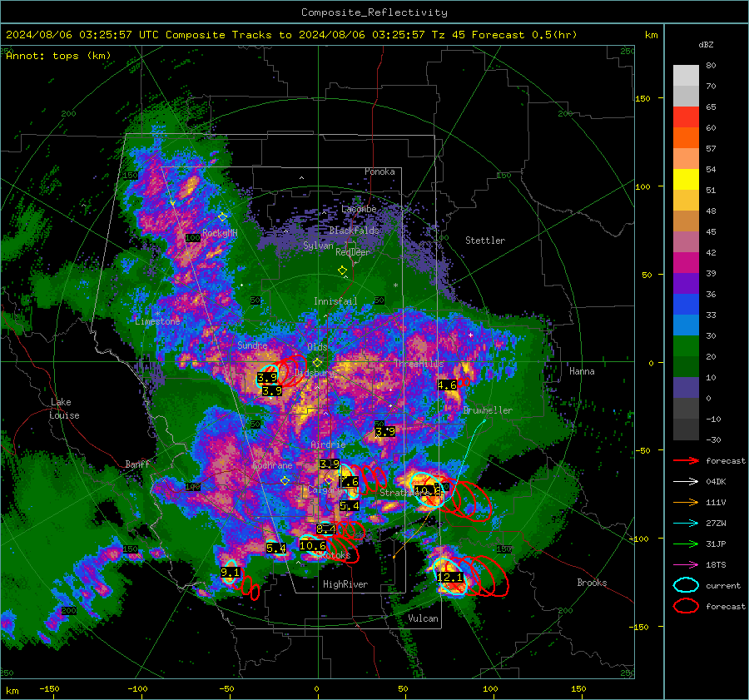Image resolution: width=749 pixels, height=700 pixels.
Task: Click the Lacombe town label
Action: pyautogui.click(x=359, y=209)
